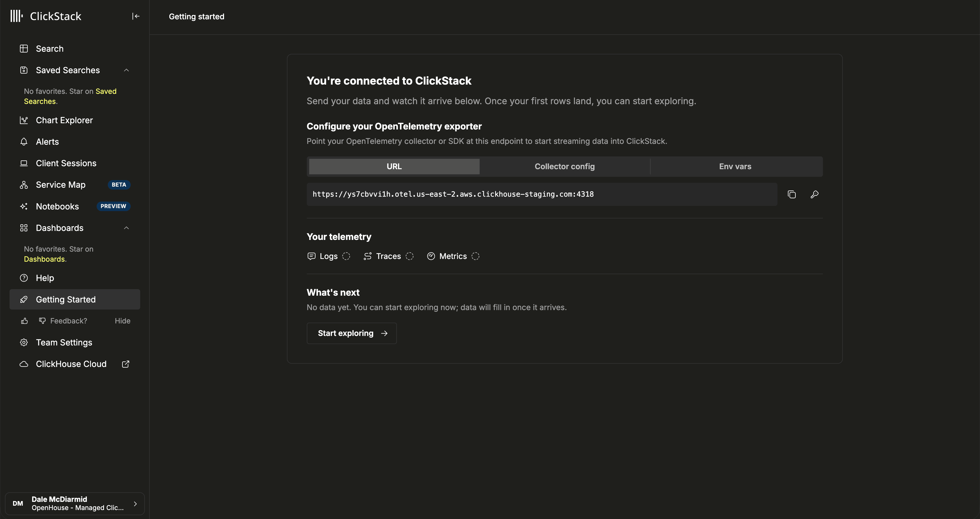Click the Getting Started rocket icon
This screenshot has height=519, width=980.
click(x=24, y=299)
